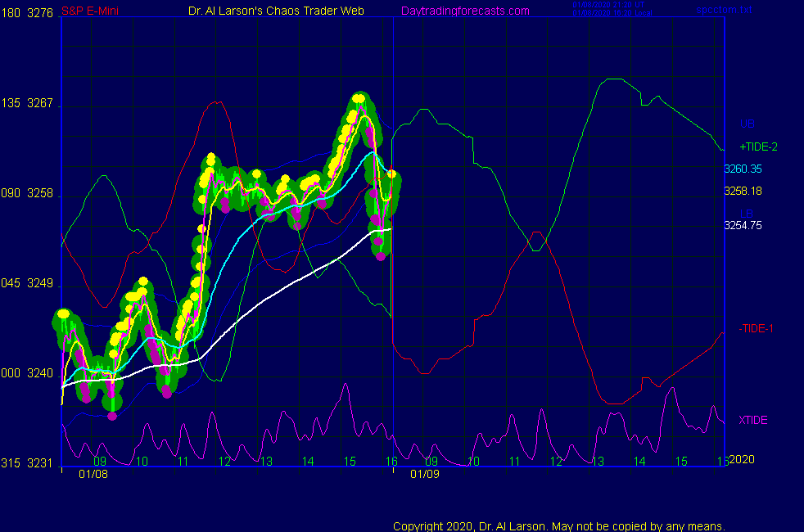Image resolution: width=804 pixels, height=532 pixels.
Task: Select the LB lower band label
Action: point(747,214)
